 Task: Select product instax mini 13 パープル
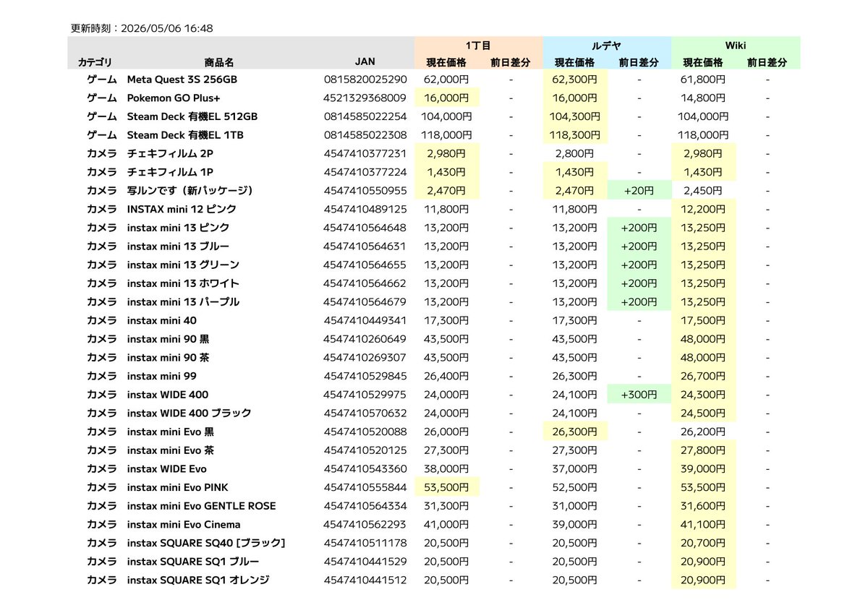183,301
